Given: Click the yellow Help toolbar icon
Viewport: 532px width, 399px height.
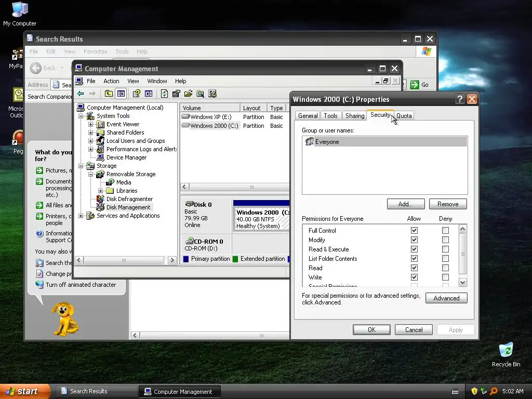Looking at the screenshot, I should tap(137, 94).
